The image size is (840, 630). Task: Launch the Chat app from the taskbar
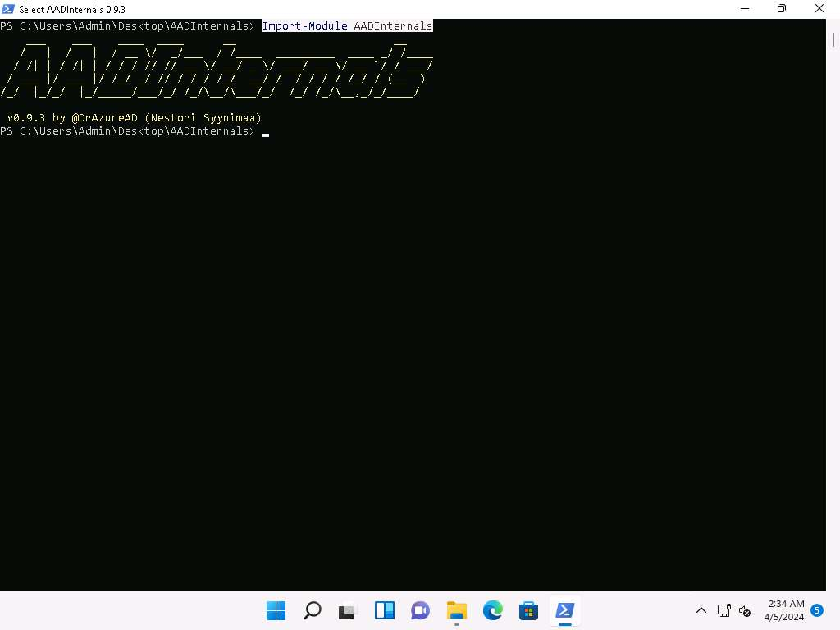pos(421,610)
